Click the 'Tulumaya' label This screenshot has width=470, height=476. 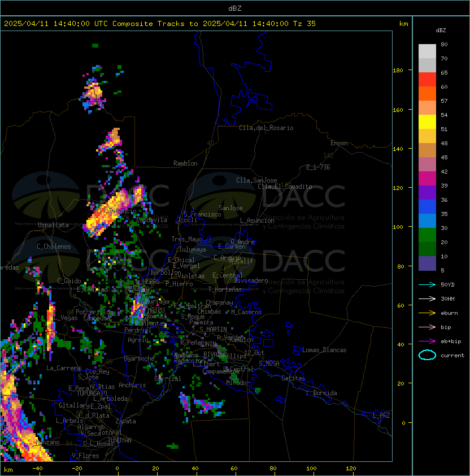193,249
